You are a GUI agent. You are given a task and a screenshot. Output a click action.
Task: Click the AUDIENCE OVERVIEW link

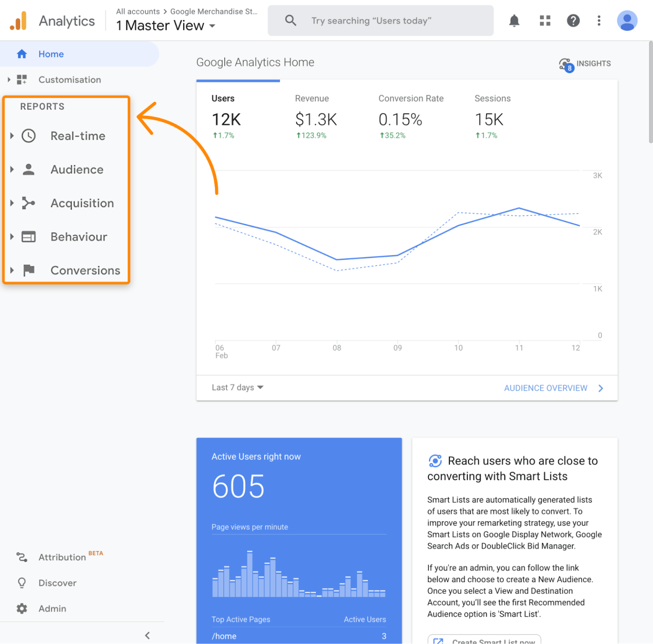[x=545, y=388]
